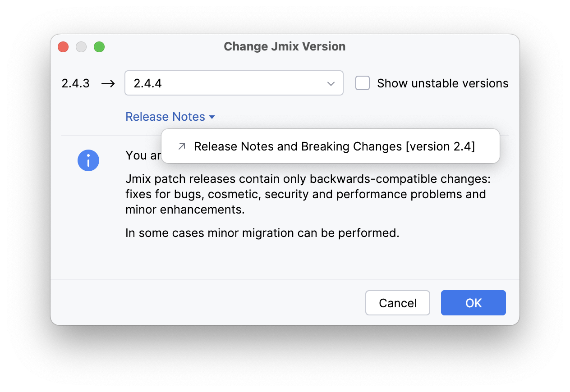Click the blue info icon
Screen dimensions: 570x392
88,160
